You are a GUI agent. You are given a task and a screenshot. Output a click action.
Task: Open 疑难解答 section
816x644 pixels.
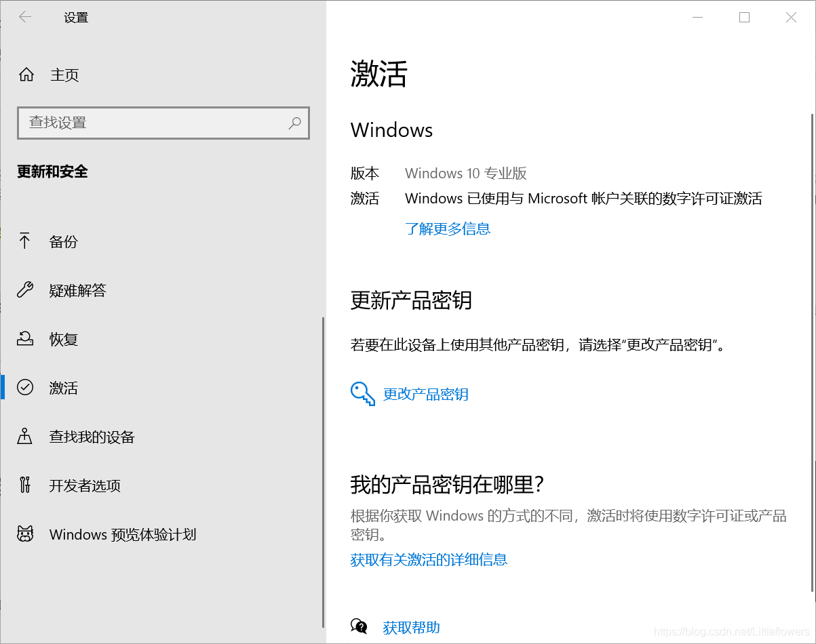pos(78,290)
